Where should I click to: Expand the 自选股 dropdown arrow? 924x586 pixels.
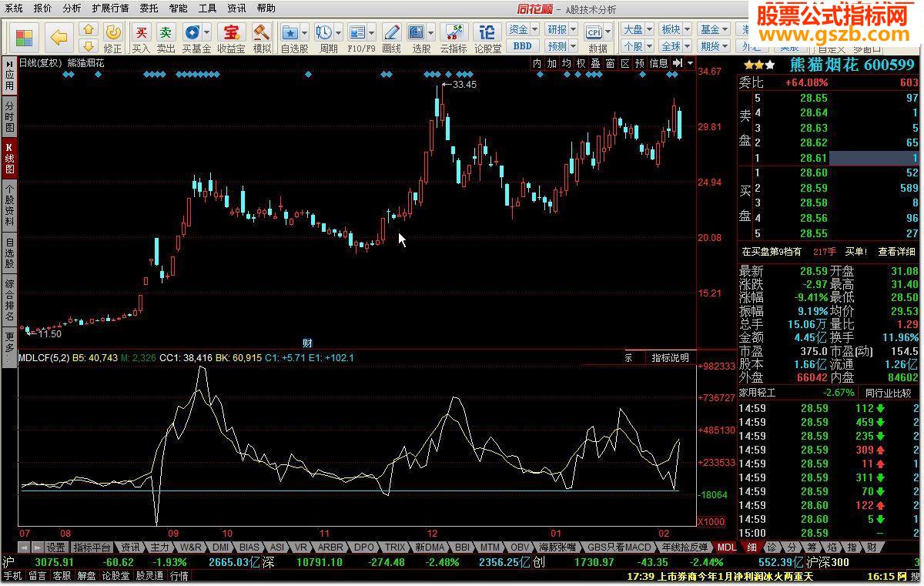tap(306, 33)
